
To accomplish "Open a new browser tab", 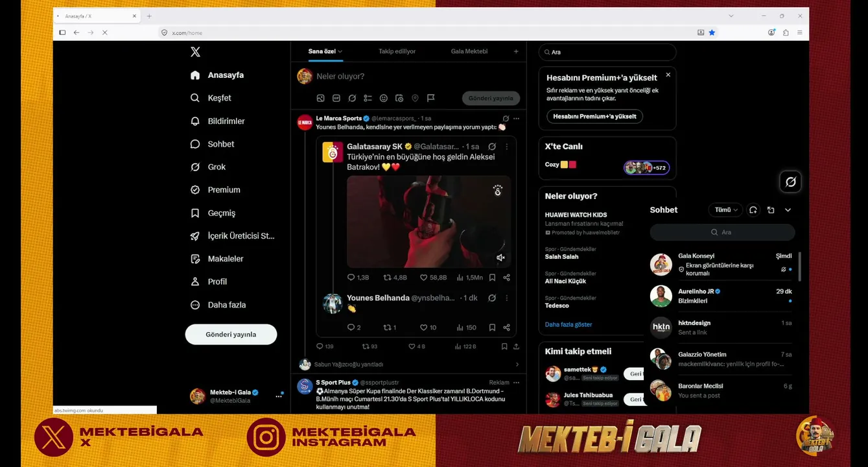I will pyautogui.click(x=149, y=16).
